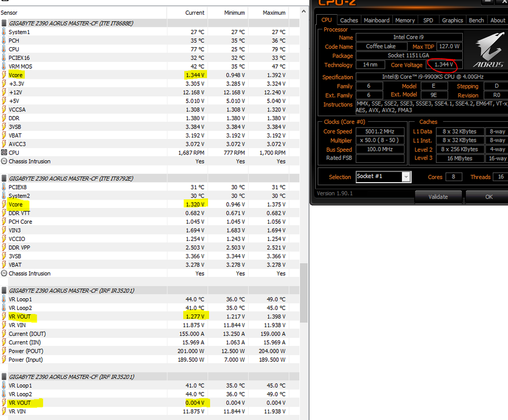Click the Specification i9-9900KS field

432,77
